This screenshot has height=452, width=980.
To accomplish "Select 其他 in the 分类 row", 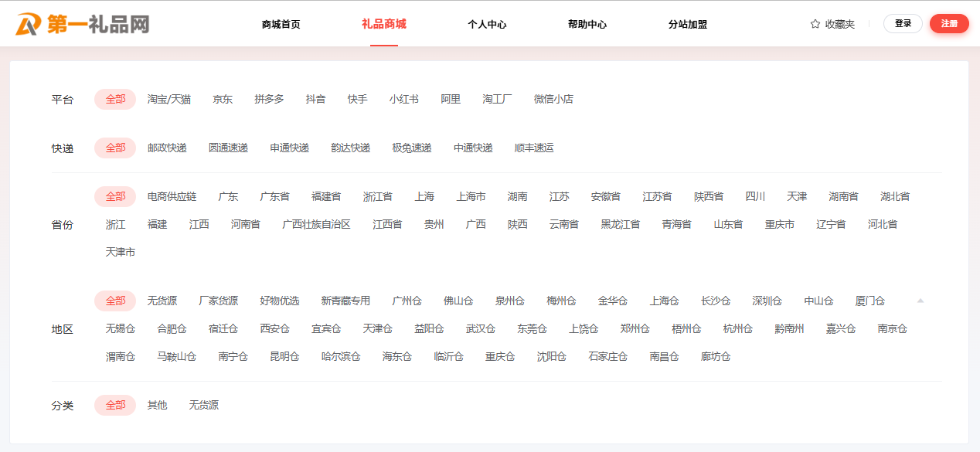I will (157, 405).
